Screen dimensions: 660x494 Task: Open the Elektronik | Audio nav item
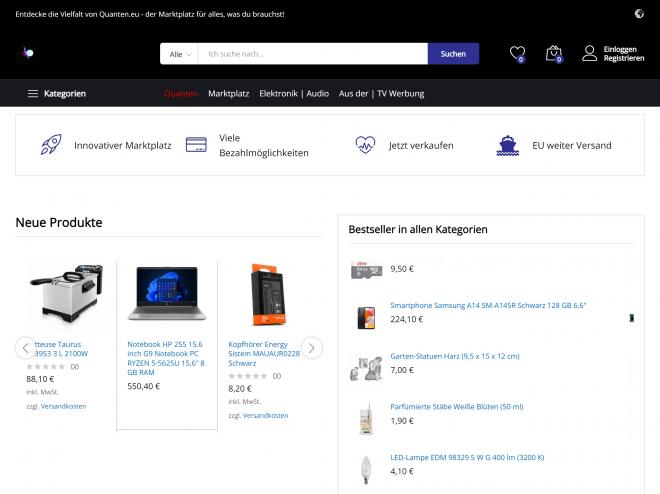point(294,93)
